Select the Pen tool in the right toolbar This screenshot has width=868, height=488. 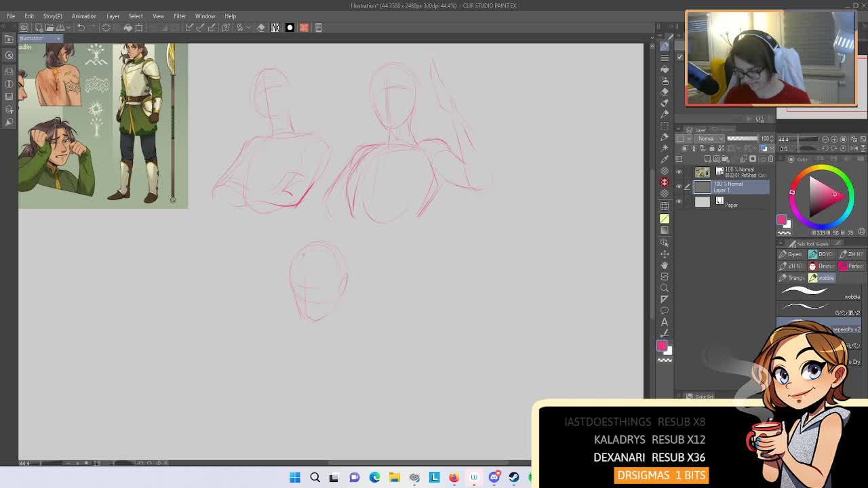[x=665, y=46]
